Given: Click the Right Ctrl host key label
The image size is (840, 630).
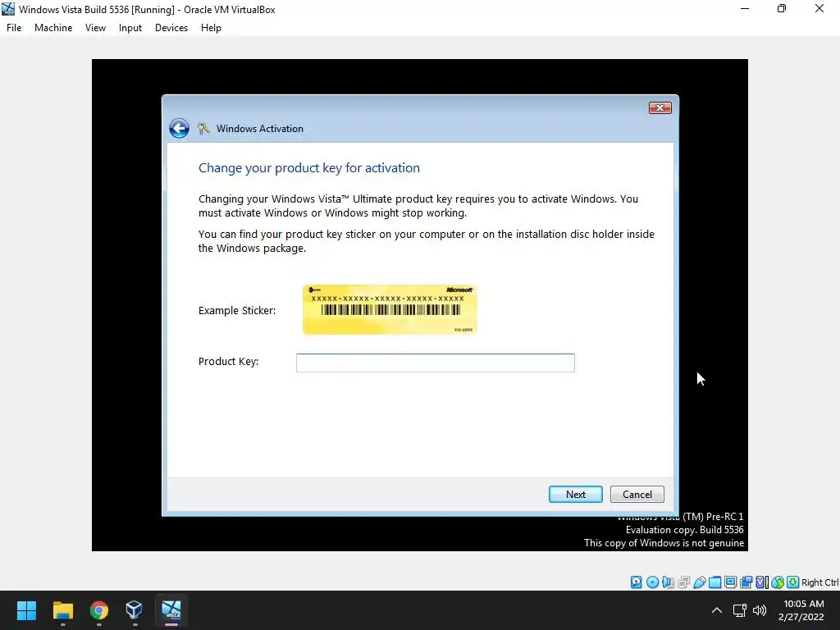Looking at the screenshot, I should [820, 582].
